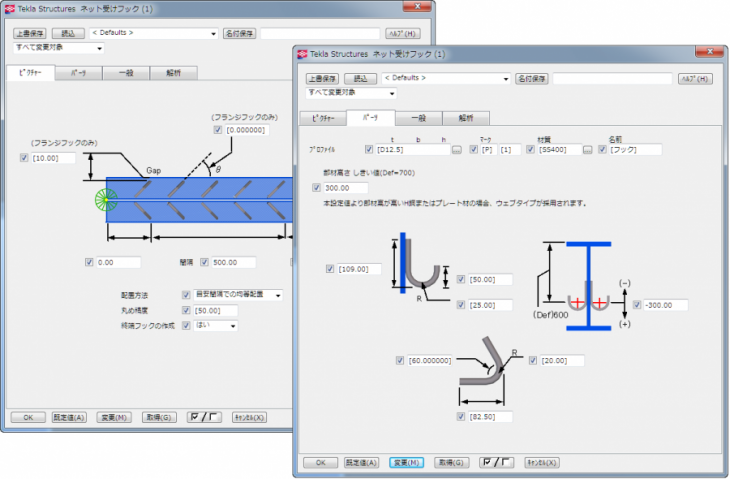Click 読込 button in back window
730x479 pixels.
[68, 34]
